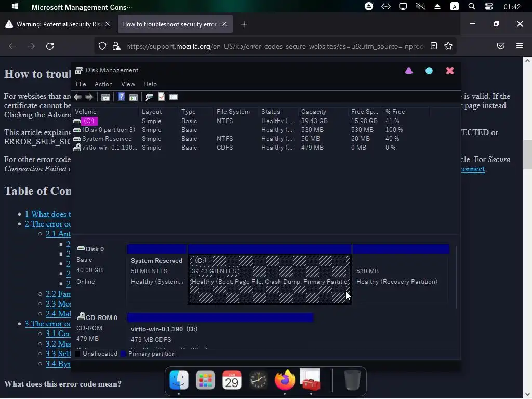
Task: Click the Properties checkmark page icon
Action: tap(162, 97)
